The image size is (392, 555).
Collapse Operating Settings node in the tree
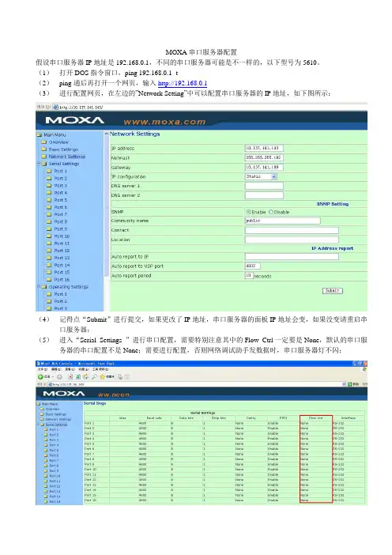point(39,287)
